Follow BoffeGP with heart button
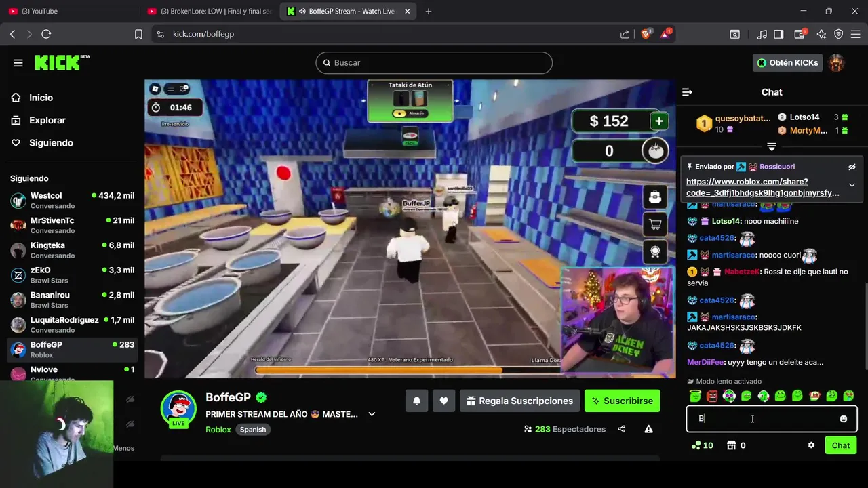Image resolution: width=868 pixels, height=488 pixels. tap(443, 401)
